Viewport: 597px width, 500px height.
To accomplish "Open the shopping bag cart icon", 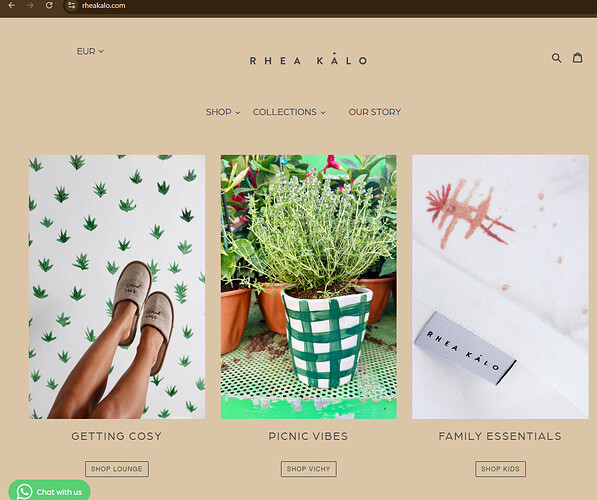I will (578, 57).
